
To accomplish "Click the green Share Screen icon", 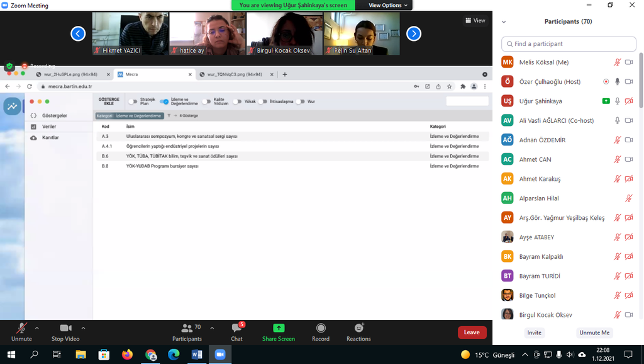I will [278, 328].
